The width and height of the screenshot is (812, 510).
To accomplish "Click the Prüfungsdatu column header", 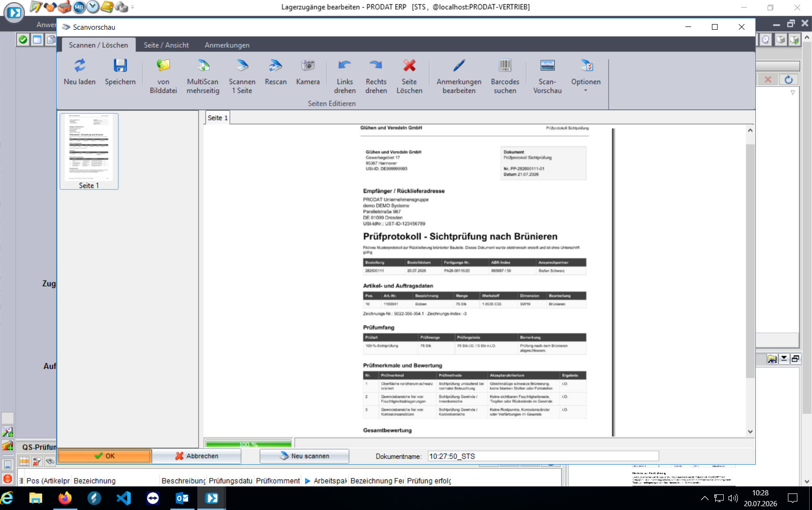I will click(x=230, y=481).
